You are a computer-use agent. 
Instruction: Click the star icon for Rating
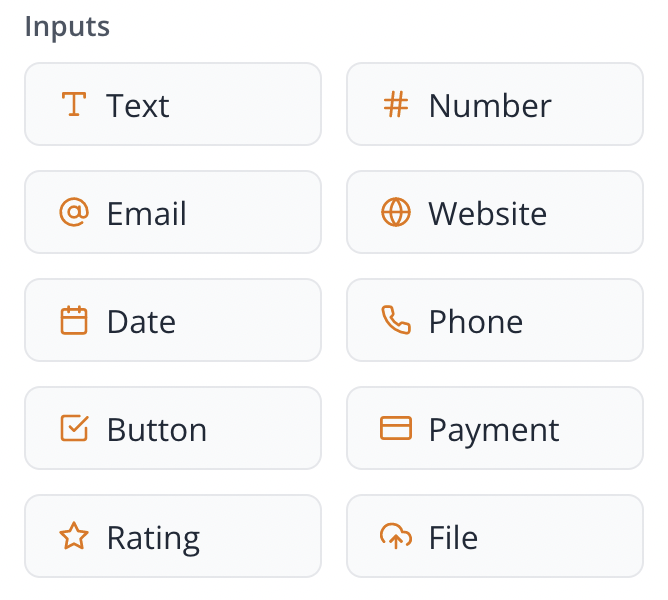click(x=74, y=537)
